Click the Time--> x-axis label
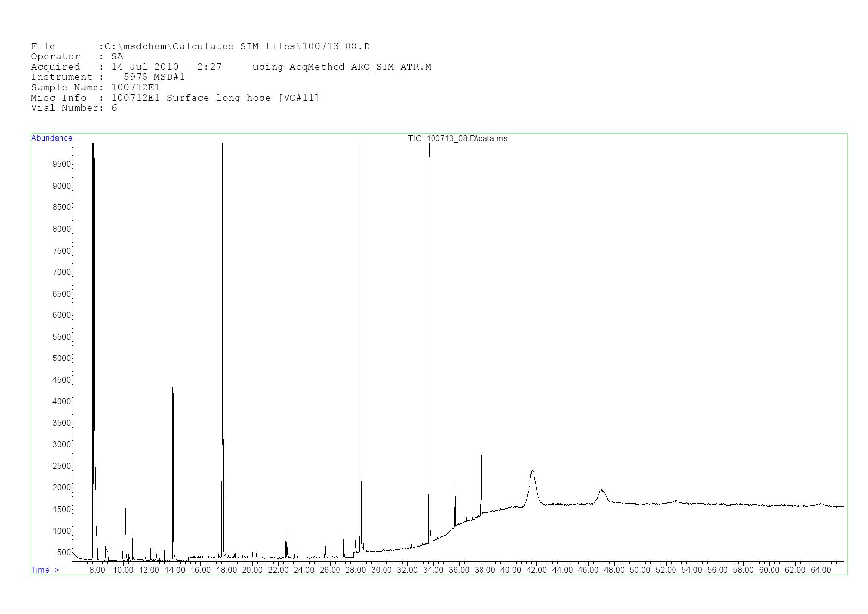Screen dimensions: 868x614 click(x=45, y=570)
